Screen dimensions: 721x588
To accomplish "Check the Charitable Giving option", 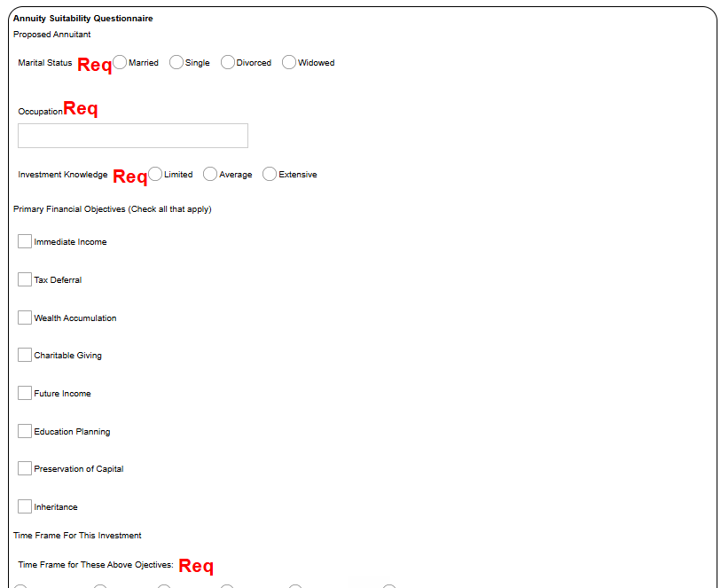I will (x=25, y=355).
